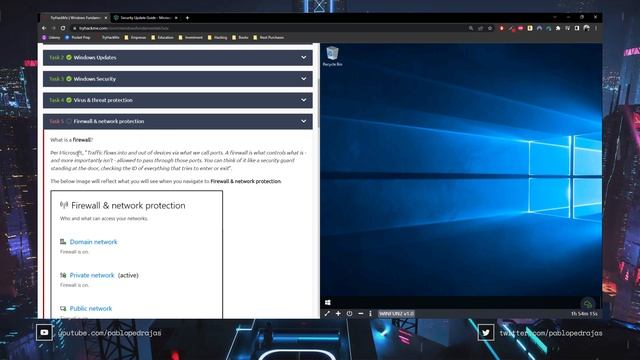
Task: Click the minus icon in VM toolbar
Action: pos(360,313)
